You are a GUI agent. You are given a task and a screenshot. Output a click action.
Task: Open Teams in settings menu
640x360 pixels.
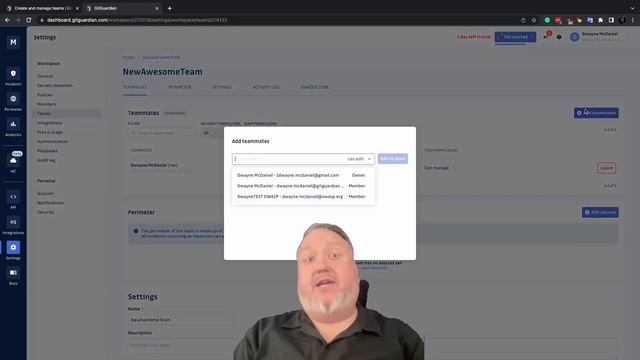click(67, 113)
